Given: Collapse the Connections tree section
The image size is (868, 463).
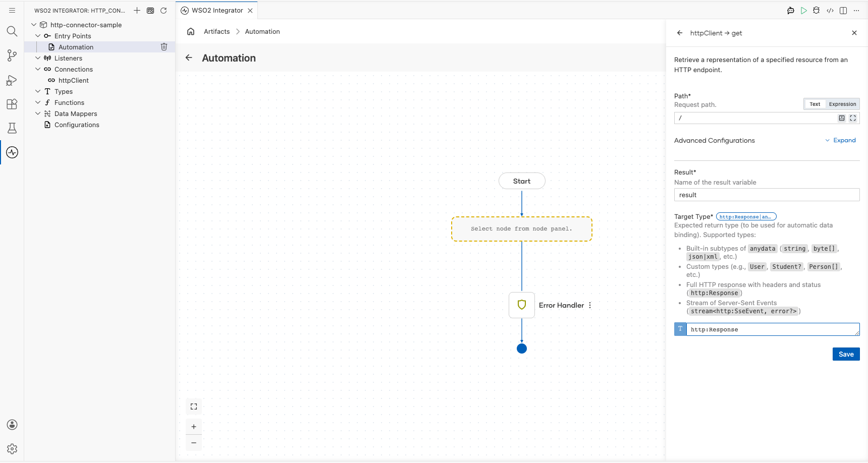Looking at the screenshot, I should (x=38, y=69).
